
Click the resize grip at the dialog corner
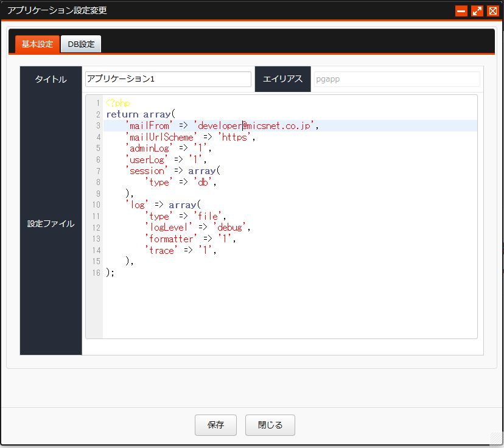click(x=496, y=439)
